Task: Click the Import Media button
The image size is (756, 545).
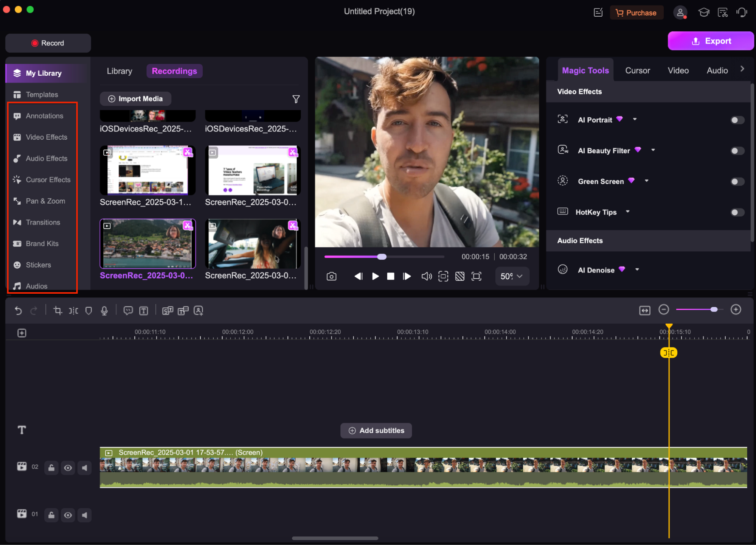Action: [135, 99]
